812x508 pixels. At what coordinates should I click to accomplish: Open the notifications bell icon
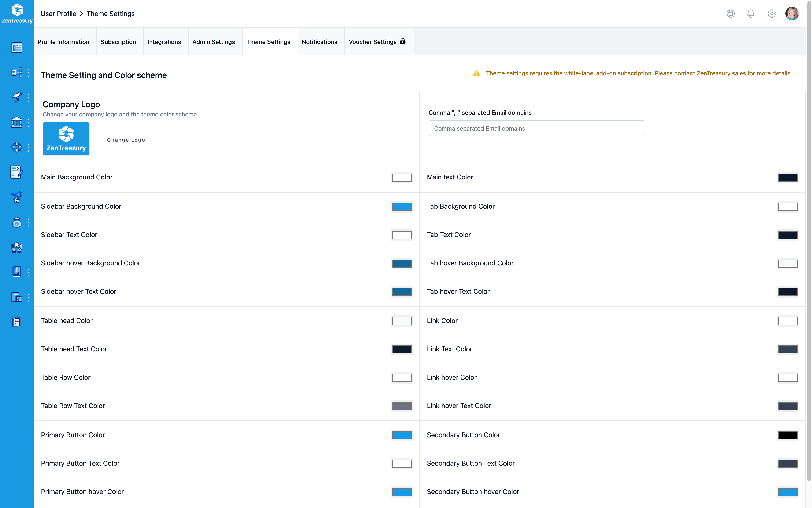tap(751, 13)
